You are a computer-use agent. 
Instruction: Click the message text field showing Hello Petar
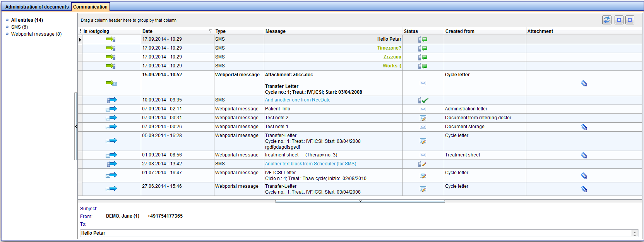click(356, 233)
